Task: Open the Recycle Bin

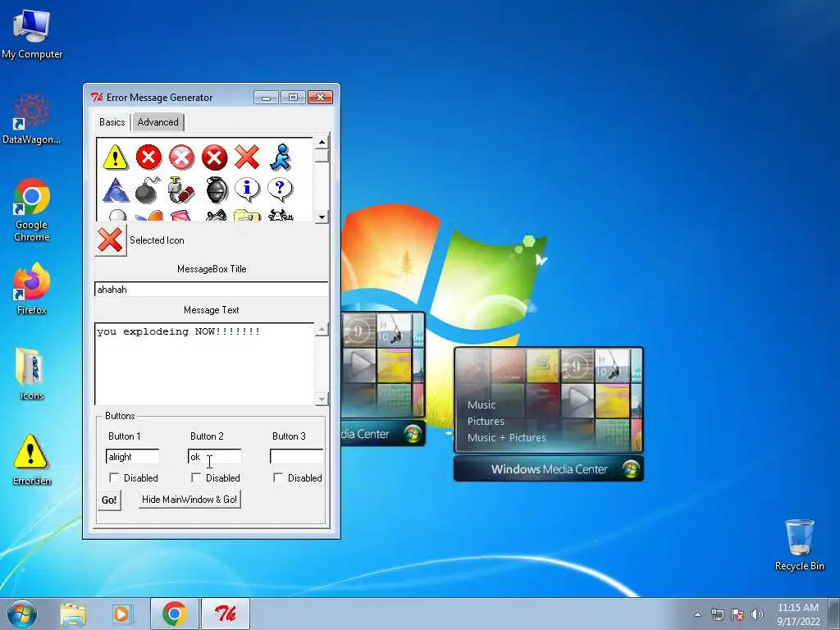Action: pos(799,545)
